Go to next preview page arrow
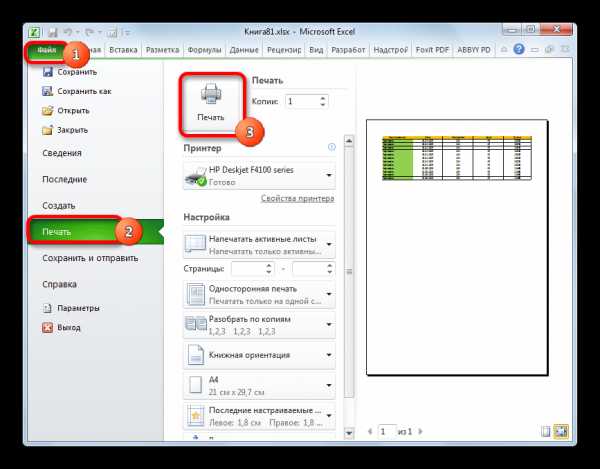Screen dimensions: 600x469 point(421,432)
